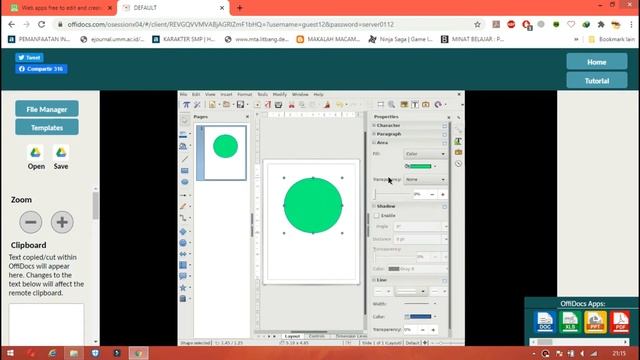Viewport: 640px width, 360px height.
Task: Click the Home button
Action: coord(597,62)
